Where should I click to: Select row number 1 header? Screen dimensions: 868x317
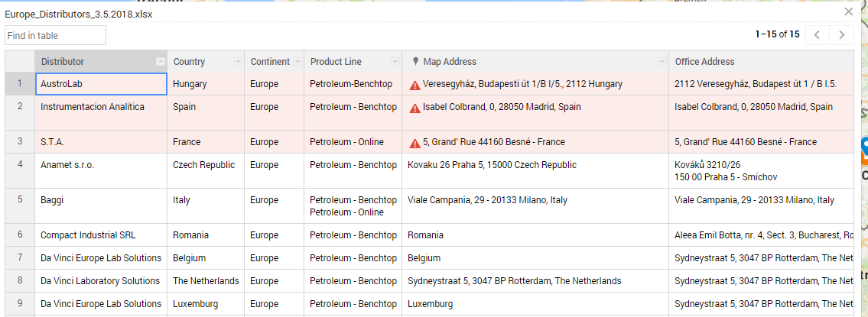coord(20,84)
